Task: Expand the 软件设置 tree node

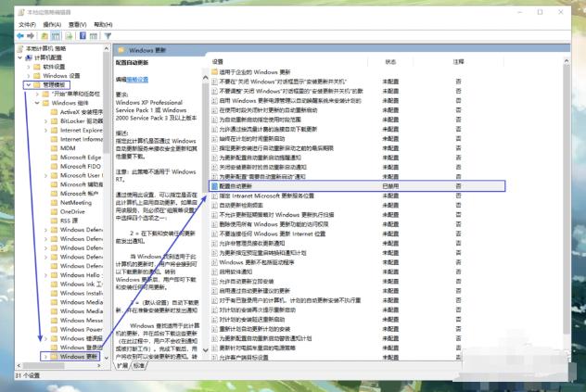Action: 29,67
